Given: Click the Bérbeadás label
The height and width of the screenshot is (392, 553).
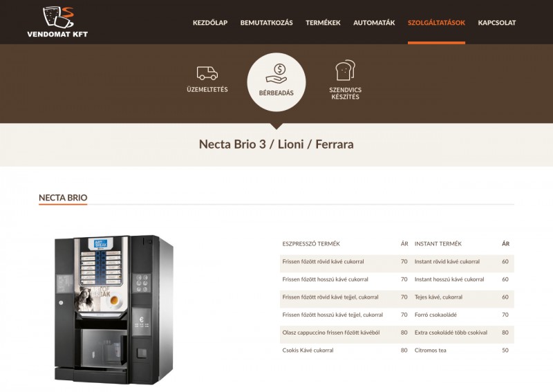Looking at the screenshot, I should point(276,93).
